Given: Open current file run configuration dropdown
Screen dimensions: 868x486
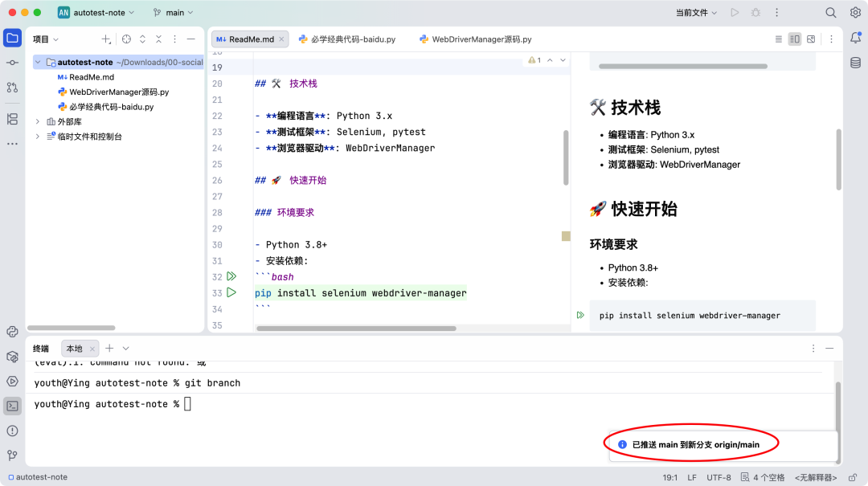Looking at the screenshot, I should click(696, 12).
